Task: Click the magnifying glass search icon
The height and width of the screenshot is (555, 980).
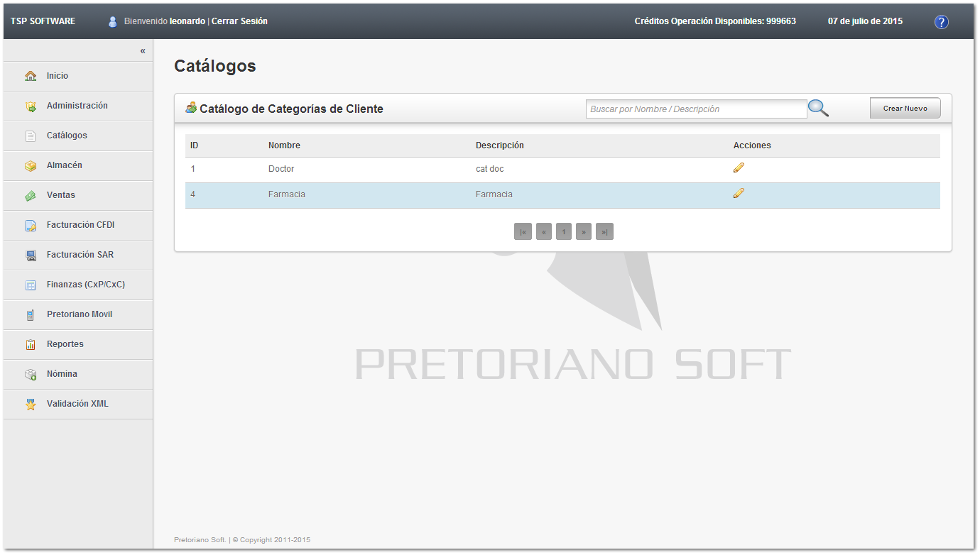Action: click(x=819, y=109)
